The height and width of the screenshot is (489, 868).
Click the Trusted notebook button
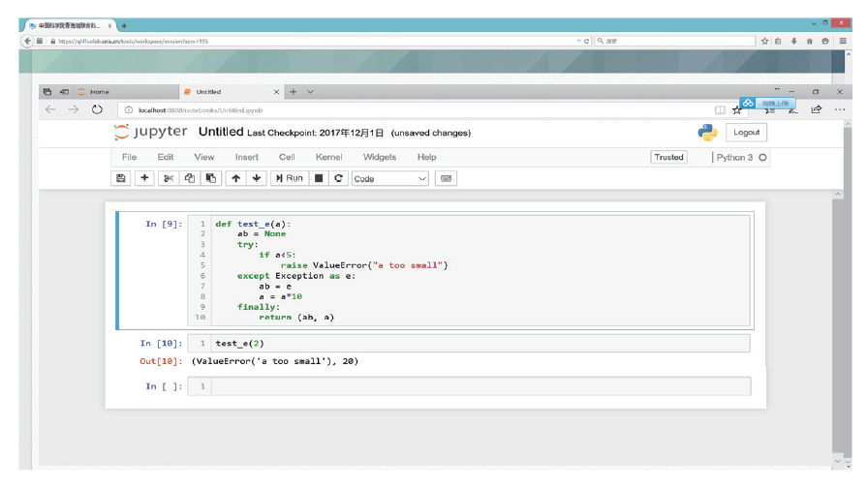668,157
